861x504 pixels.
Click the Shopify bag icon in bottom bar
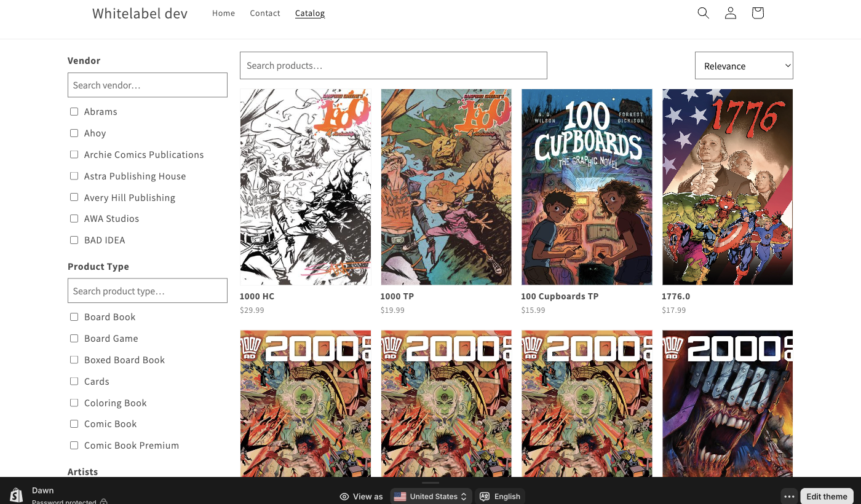coord(16,495)
